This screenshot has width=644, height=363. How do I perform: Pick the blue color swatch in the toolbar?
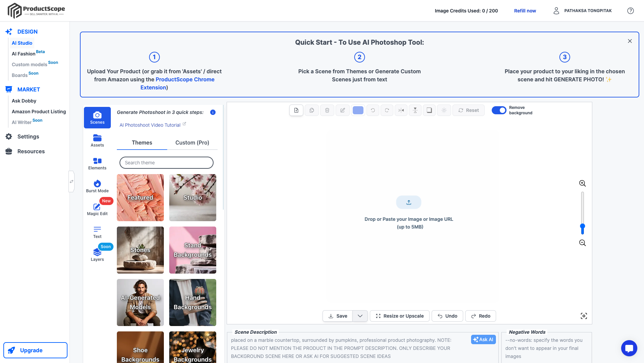(358, 110)
